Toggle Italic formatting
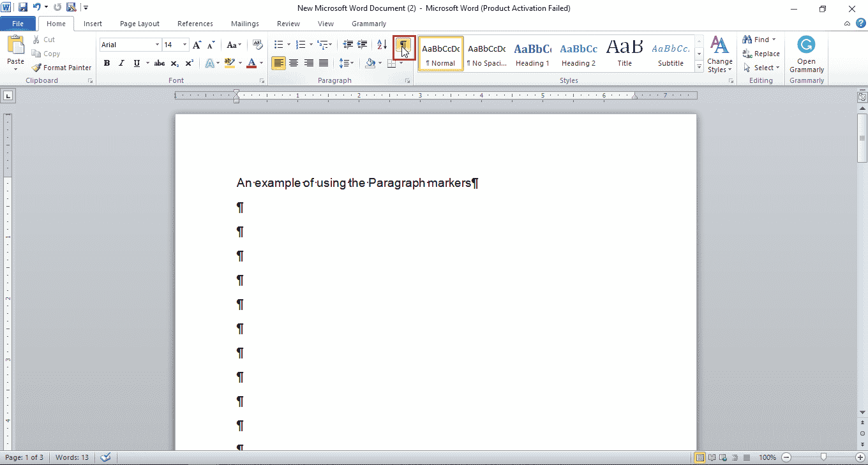The height and width of the screenshot is (465, 868). (121, 63)
